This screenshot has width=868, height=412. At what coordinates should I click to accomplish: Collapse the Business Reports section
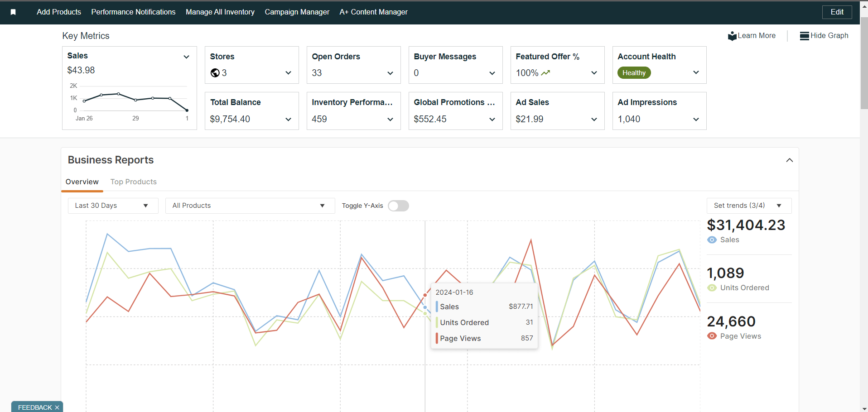[790, 160]
